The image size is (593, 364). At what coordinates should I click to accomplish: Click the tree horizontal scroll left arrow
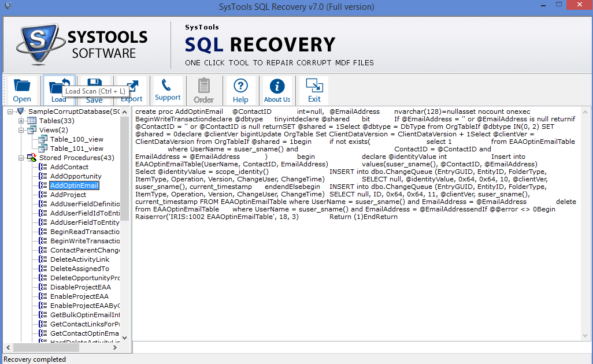click(x=8, y=347)
